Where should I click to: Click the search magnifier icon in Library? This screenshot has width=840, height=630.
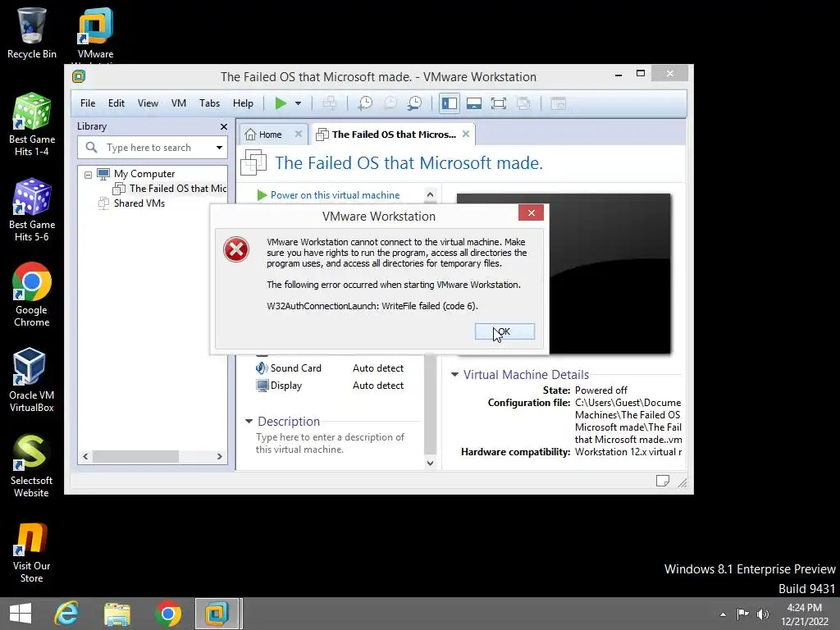[x=92, y=148]
